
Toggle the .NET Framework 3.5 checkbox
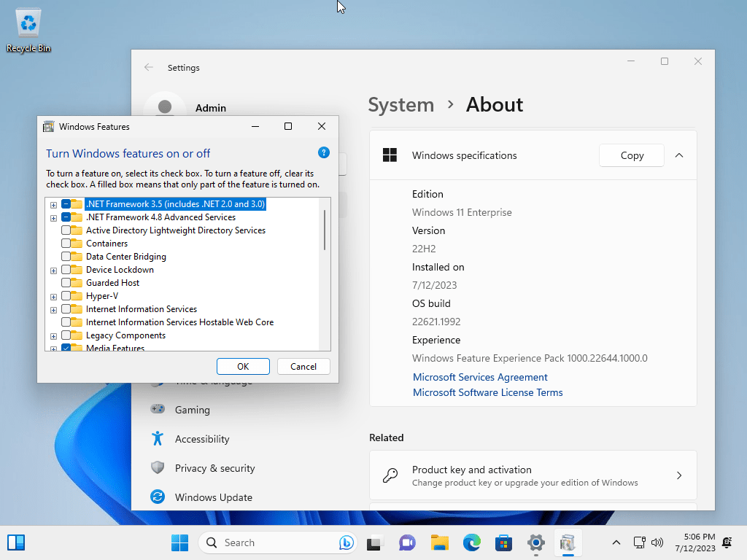(x=66, y=204)
